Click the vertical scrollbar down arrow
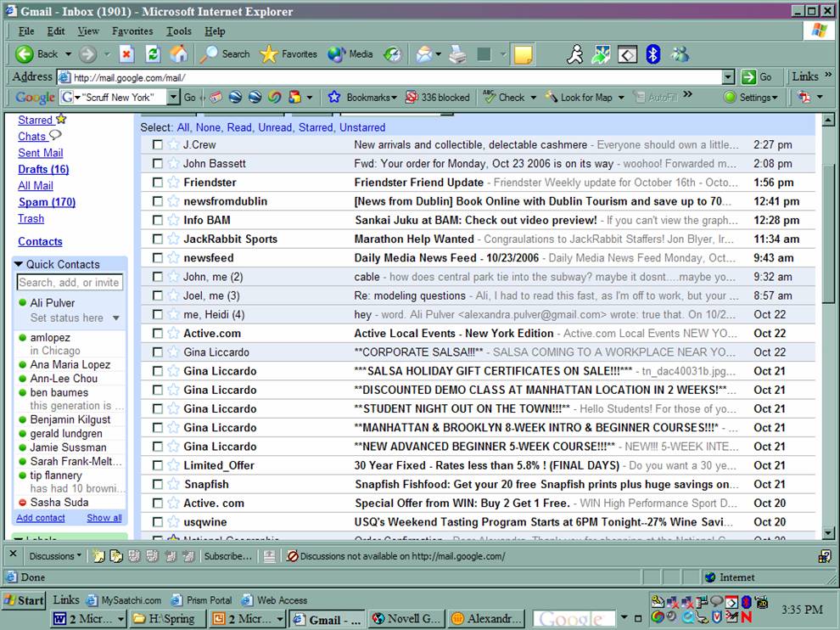This screenshot has height=630, width=840. (827, 533)
